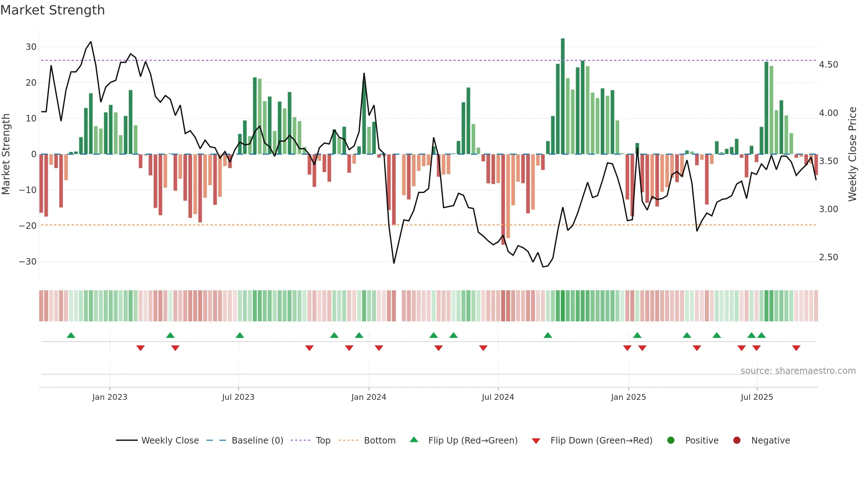Click the 'Jul 2025' x-axis label

point(757,397)
